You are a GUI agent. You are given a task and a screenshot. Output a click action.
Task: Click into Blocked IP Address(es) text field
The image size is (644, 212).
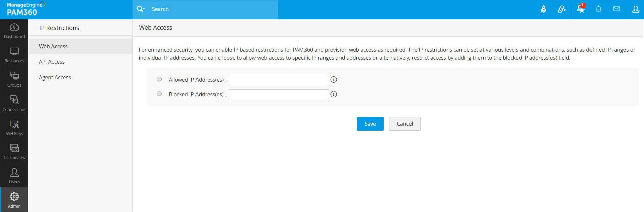(278, 95)
